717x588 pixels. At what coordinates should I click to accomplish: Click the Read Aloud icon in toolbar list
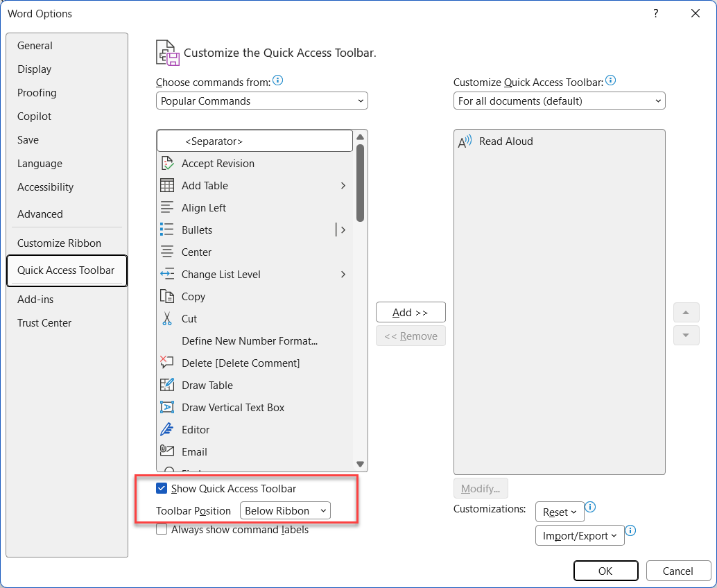click(x=465, y=141)
